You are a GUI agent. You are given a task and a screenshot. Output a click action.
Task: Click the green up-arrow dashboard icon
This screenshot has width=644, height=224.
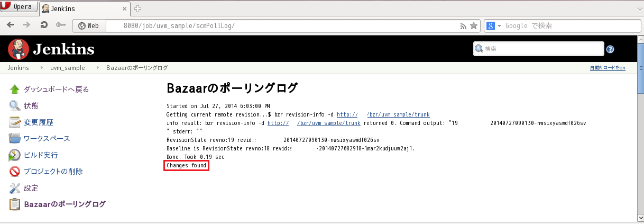15,89
